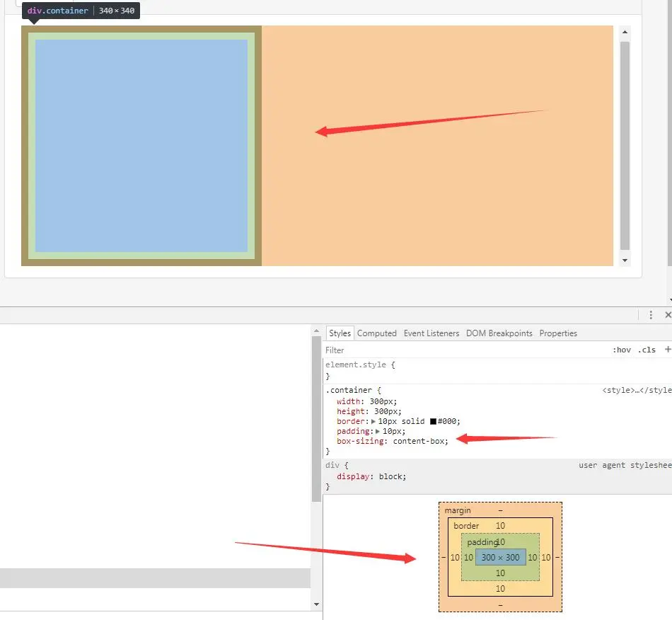Click the plus icon for new style rule
Image resolution: width=672 pixels, height=620 pixels.
click(667, 350)
